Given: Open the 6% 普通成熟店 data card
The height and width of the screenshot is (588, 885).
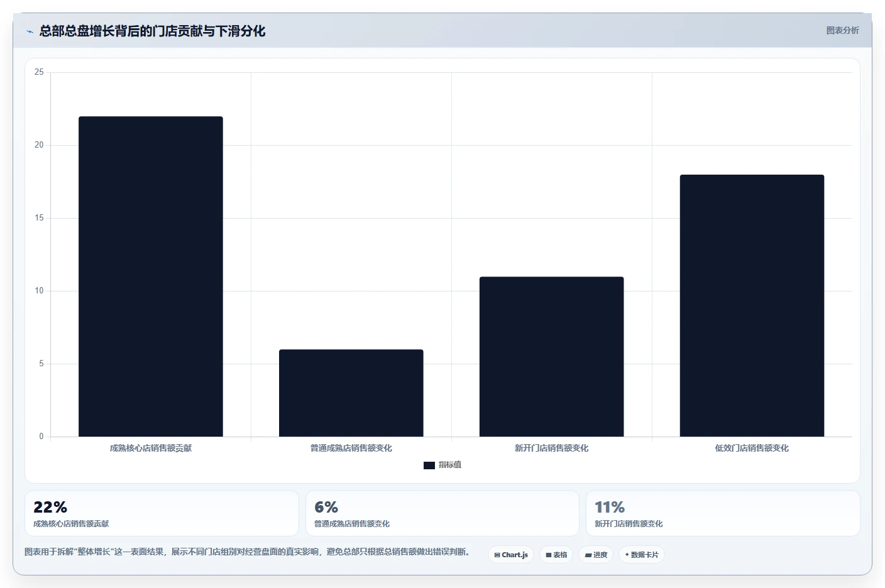Looking at the screenshot, I should (442, 513).
